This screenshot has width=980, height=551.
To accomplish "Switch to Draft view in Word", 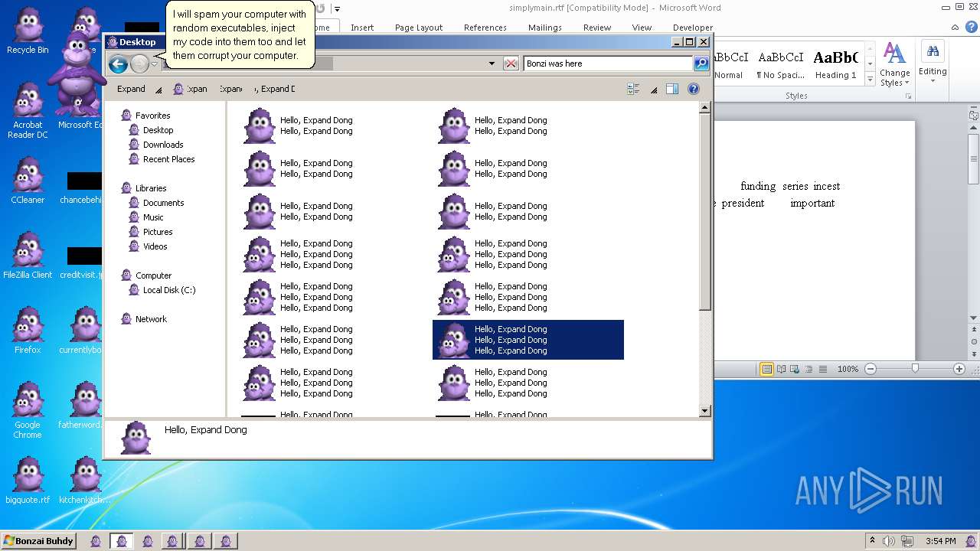I will tap(823, 369).
